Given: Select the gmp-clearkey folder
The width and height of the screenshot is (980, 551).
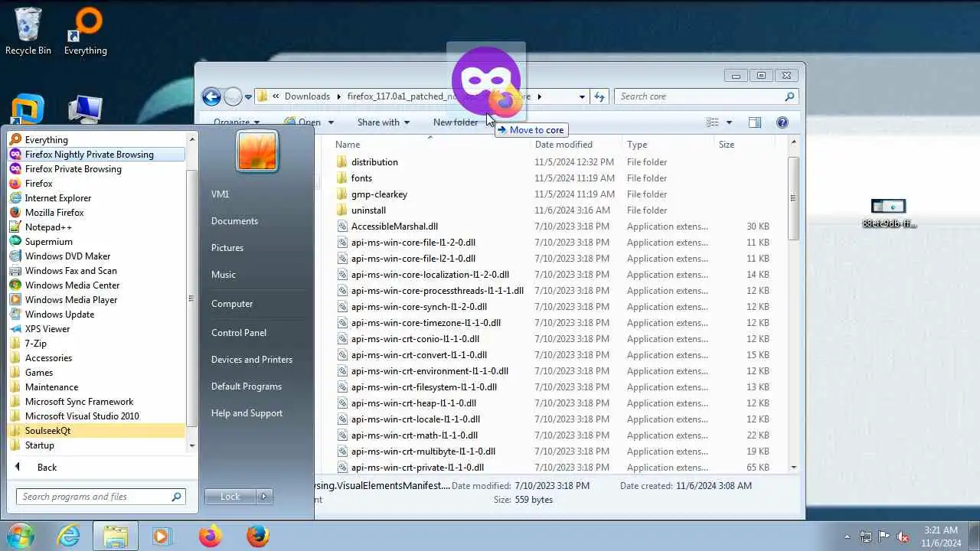Looking at the screenshot, I should pyautogui.click(x=379, y=194).
